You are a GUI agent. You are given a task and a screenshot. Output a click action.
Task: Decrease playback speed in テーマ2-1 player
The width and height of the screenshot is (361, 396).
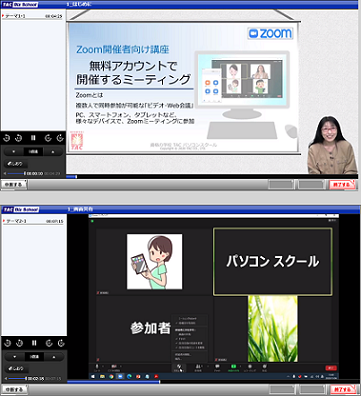point(14,357)
